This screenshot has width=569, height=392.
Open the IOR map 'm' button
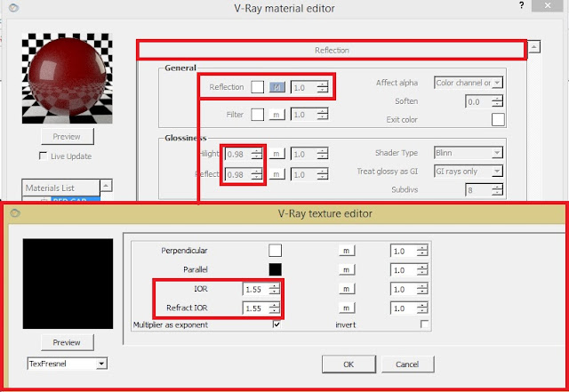pyautogui.click(x=347, y=289)
